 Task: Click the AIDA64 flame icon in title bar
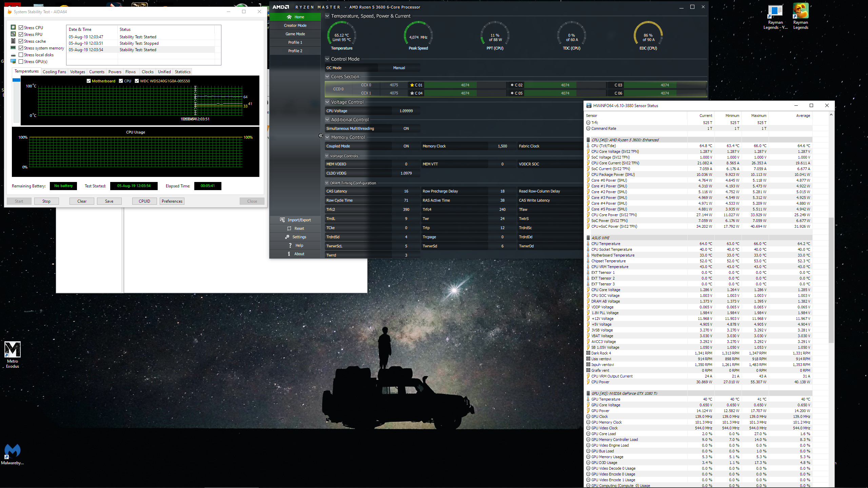[9, 12]
